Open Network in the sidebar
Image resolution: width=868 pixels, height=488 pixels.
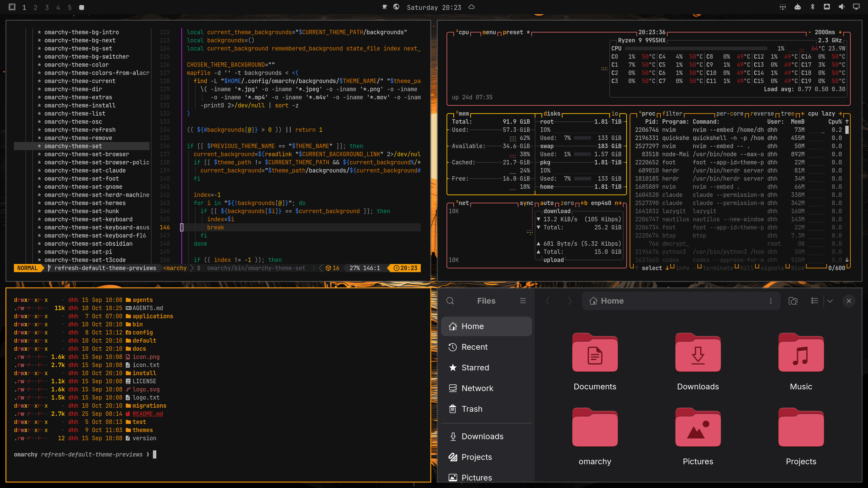coord(486,388)
